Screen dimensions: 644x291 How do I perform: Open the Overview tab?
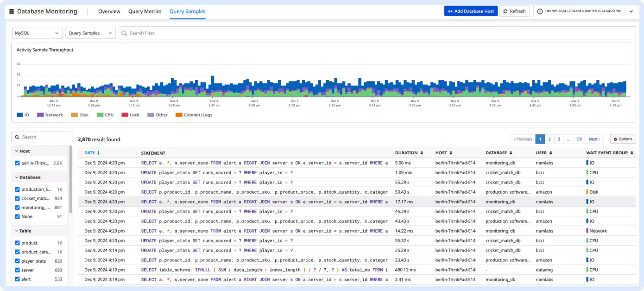(109, 12)
